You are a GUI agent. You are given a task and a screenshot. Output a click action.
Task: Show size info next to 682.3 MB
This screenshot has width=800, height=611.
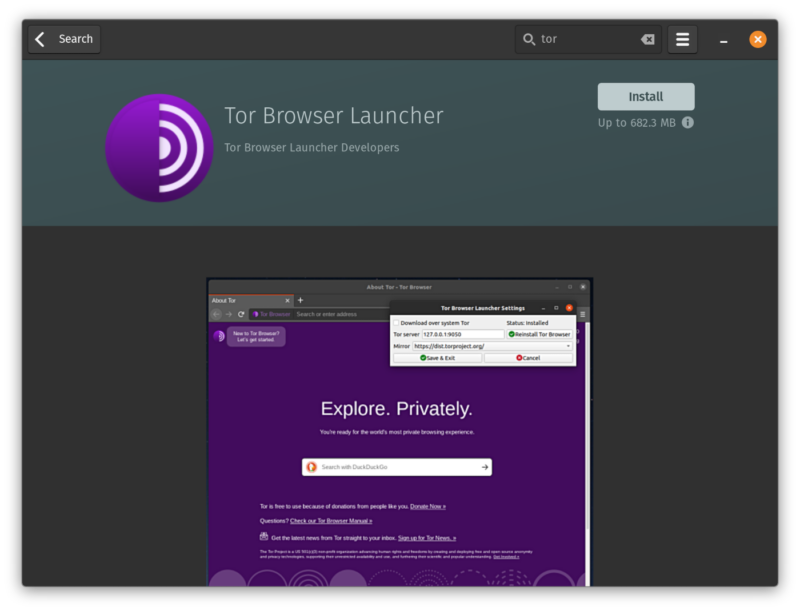click(688, 122)
